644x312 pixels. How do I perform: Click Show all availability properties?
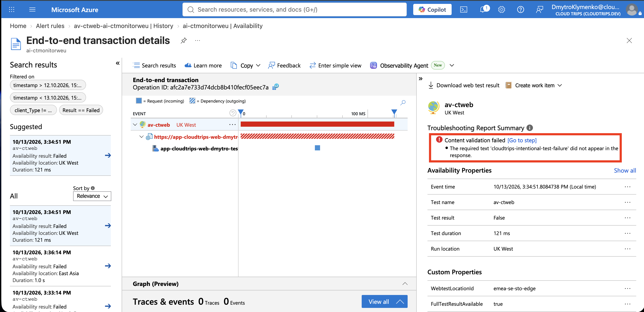point(625,171)
